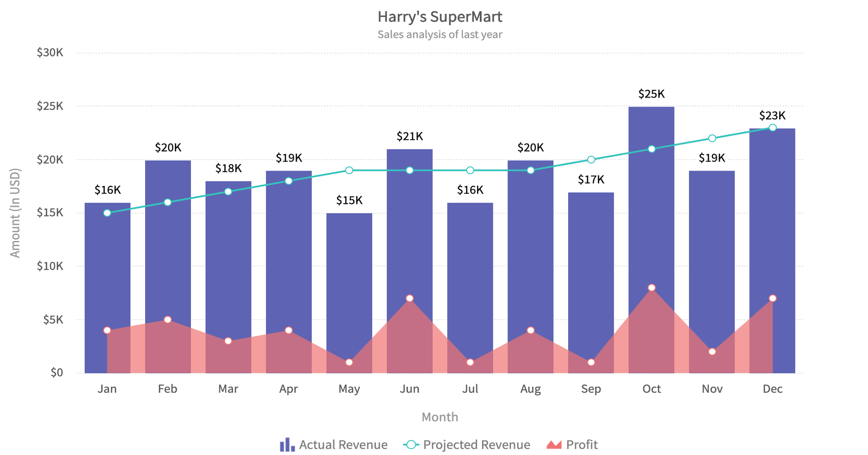Screen dimensions: 868x455
Task: Select the January projected revenue data point
Action: coord(107,213)
